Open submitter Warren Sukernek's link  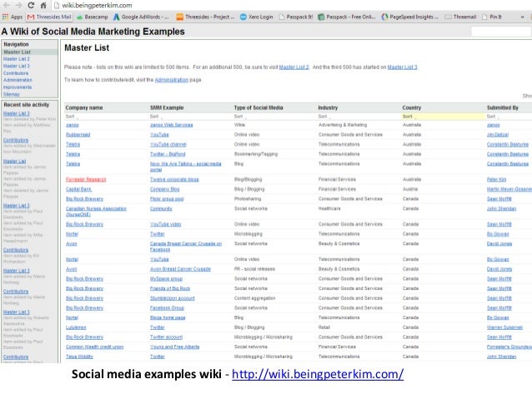pyautogui.click(x=504, y=328)
